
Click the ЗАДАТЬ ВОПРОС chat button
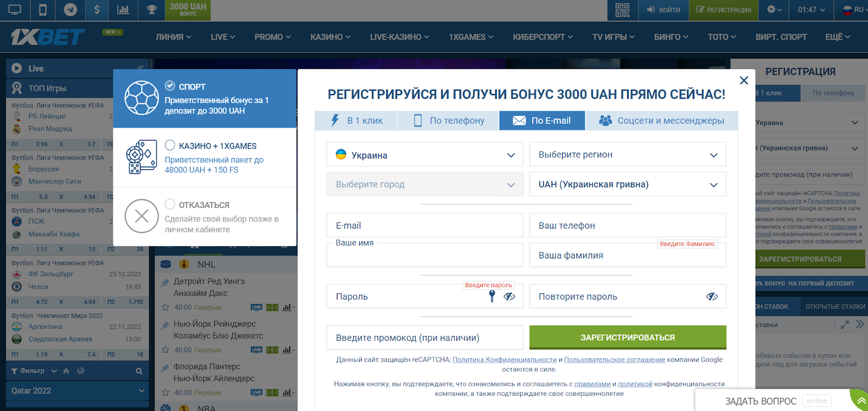[x=761, y=401]
